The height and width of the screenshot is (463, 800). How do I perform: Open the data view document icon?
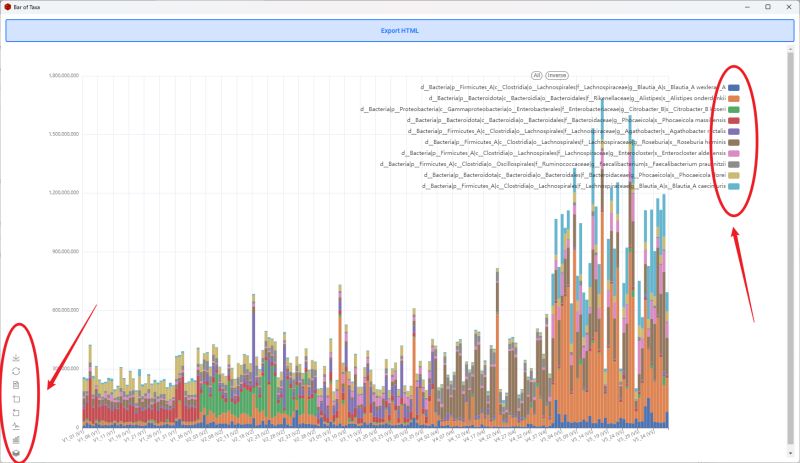tap(16, 385)
